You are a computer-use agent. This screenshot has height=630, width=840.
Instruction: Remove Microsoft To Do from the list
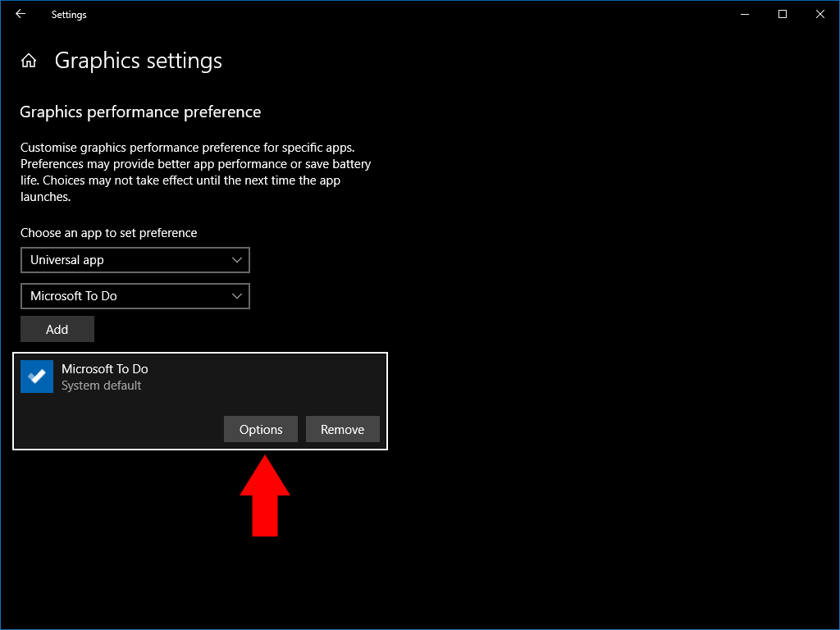[343, 429]
